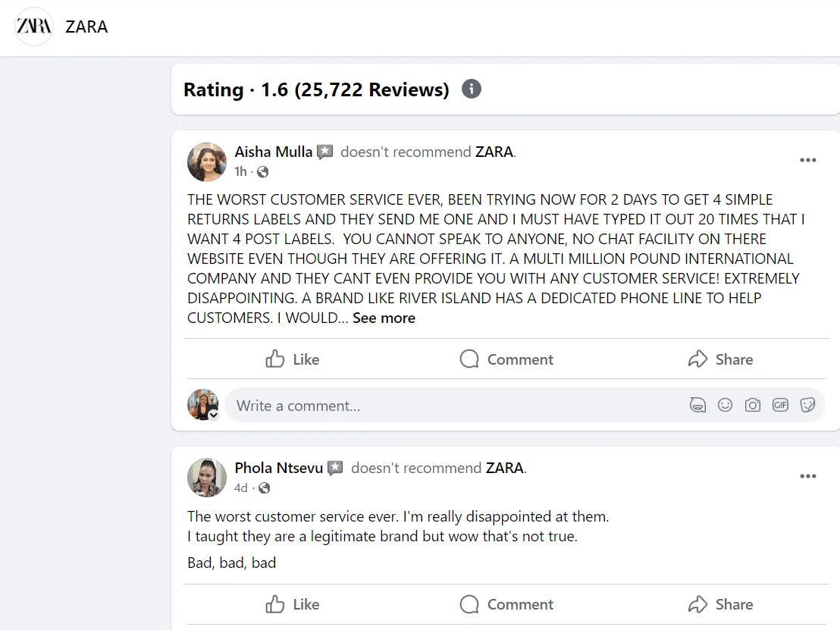Click the 1h timestamp on Aisha's review
This screenshot has height=630, width=840.
240,172
